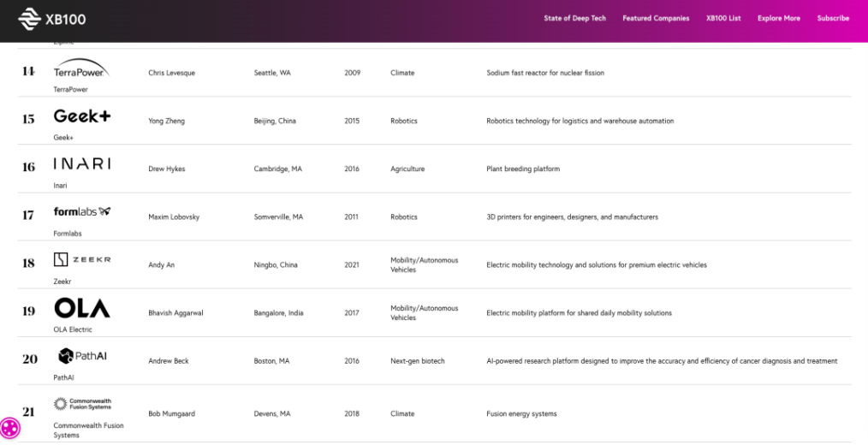This screenshot has width=868, height=445.
Task: Click the XB100 logo in header
Action: coord(52,19)
